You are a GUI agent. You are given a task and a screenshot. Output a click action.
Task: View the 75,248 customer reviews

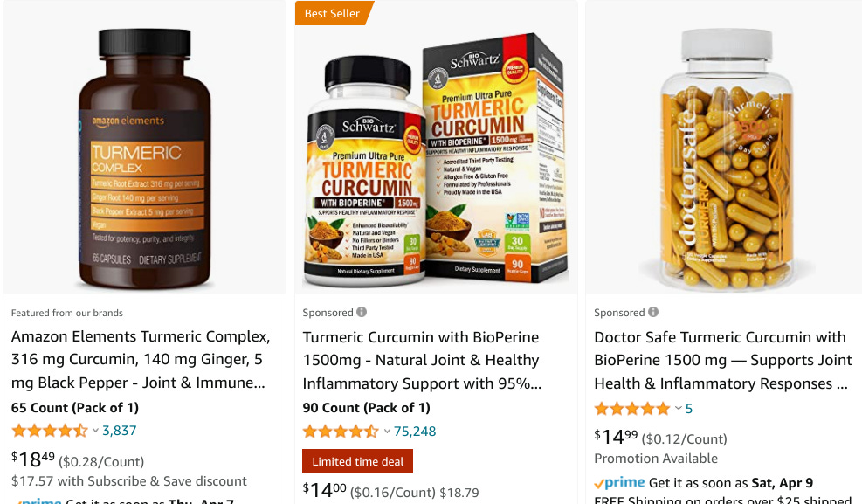pyautogui.click(x=415, y=432)
